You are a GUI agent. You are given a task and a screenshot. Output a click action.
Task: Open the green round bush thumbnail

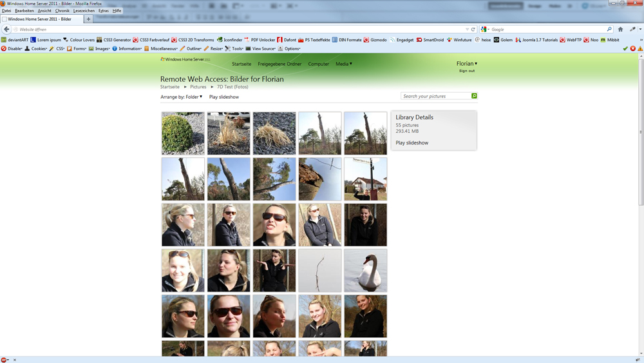(183, 133)
